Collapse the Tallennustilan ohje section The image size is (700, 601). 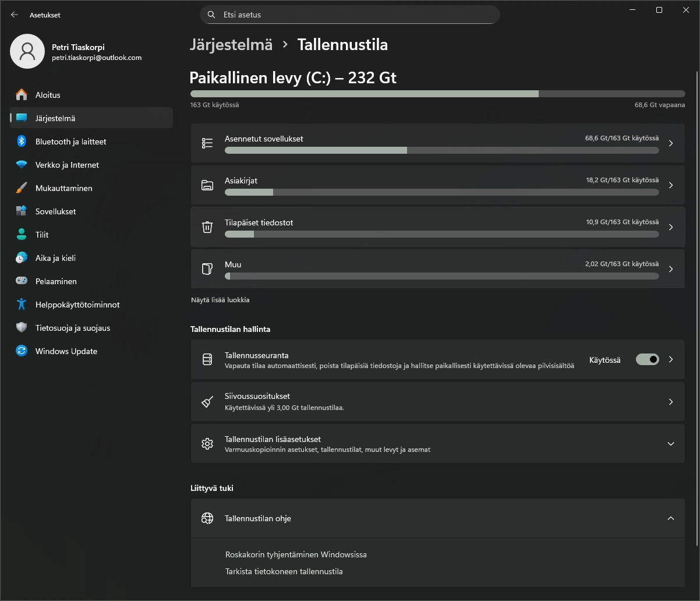(x=670, y=518)
